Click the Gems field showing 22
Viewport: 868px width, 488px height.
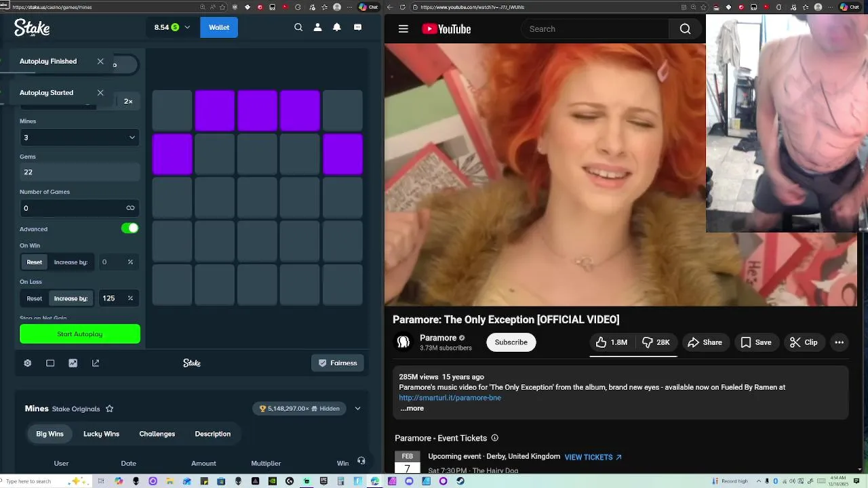coord(79,172)
